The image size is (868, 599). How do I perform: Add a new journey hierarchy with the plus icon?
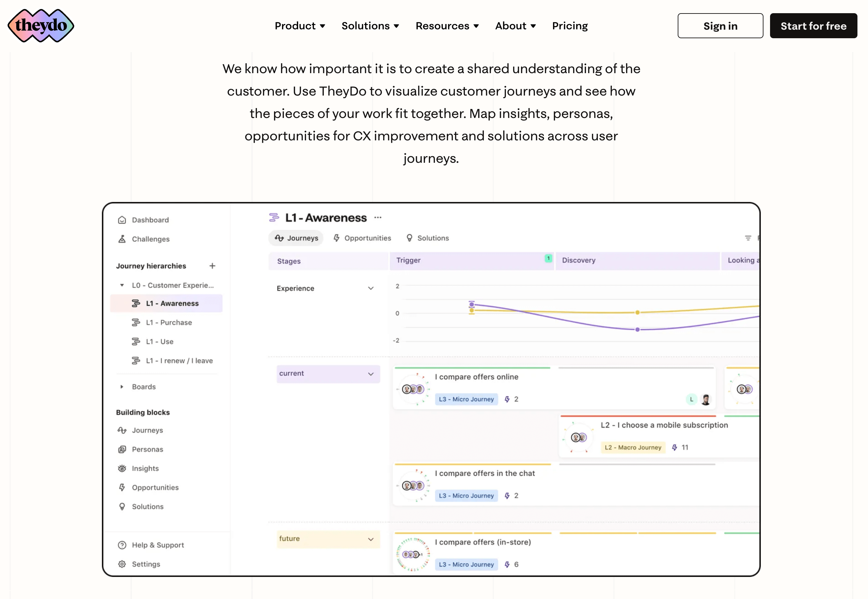click(212, 266)
